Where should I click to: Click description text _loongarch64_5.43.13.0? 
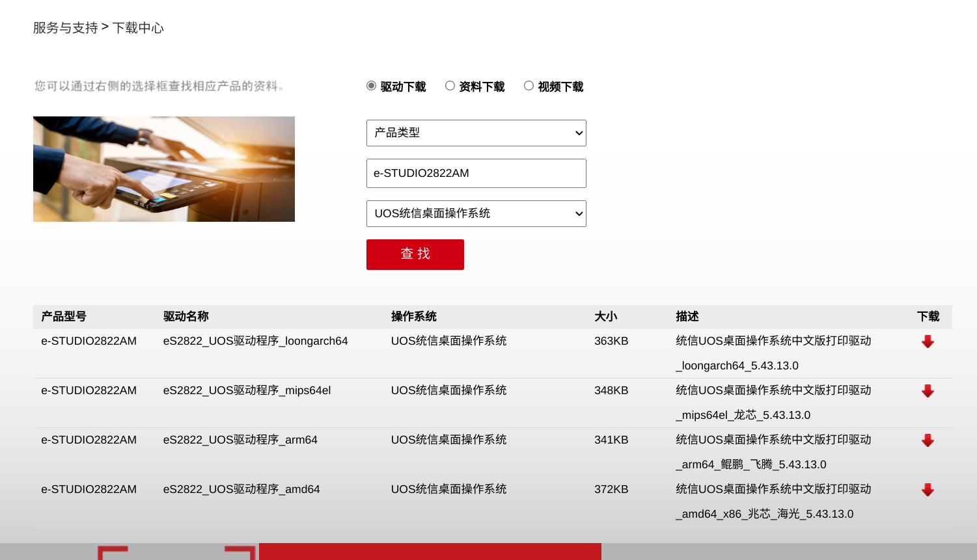click(x=737, y=366)
